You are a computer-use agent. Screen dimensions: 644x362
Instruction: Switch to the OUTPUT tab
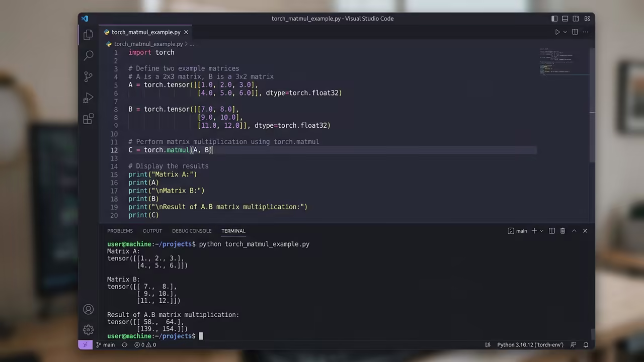point(152,231)
